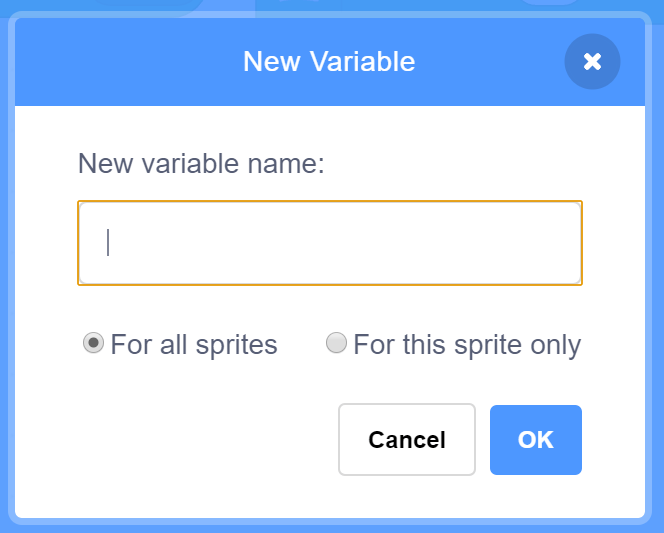
Task: Choose the global variable scope radio circle
Action: click(93, 344)
